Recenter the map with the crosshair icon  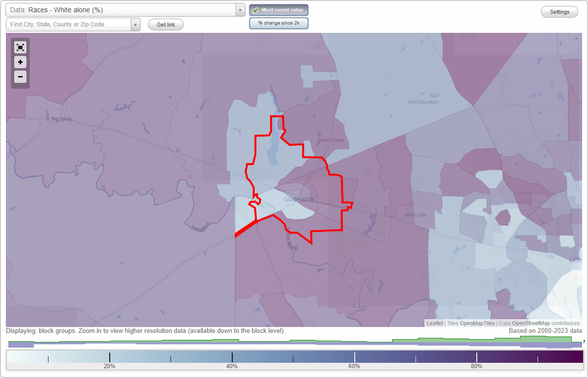click(x=20, y=47)
